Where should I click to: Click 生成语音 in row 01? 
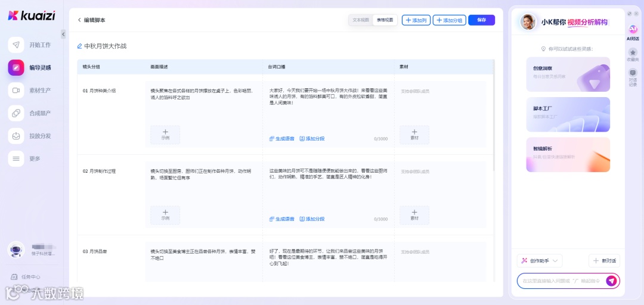[281, 139]
